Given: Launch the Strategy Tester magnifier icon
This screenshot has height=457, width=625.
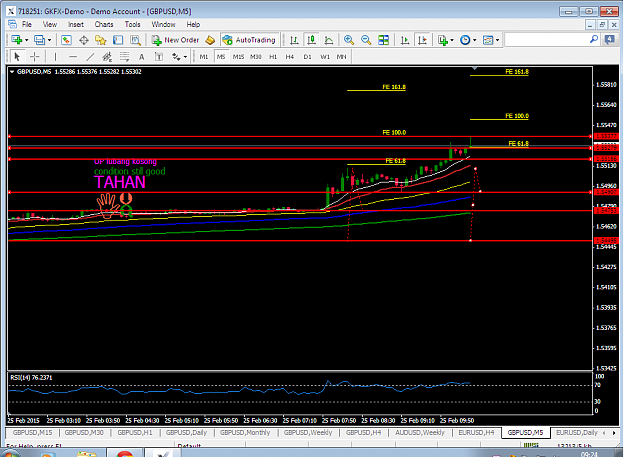Looking at the screenshot, I should 136,40.
